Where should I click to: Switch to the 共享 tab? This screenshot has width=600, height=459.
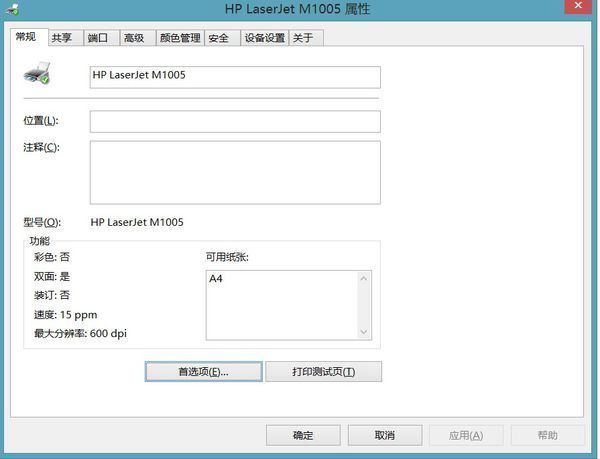(62, 38)
